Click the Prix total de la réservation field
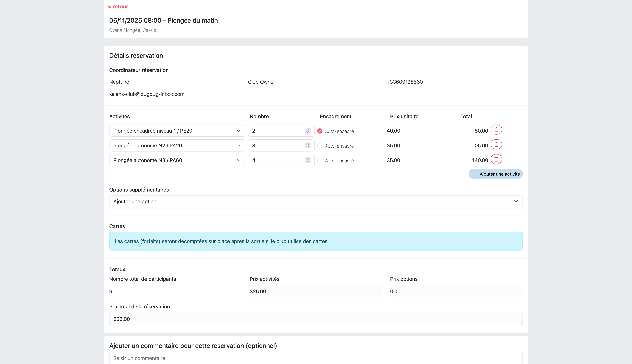This screenshot has height=364, width=632. 316,319
